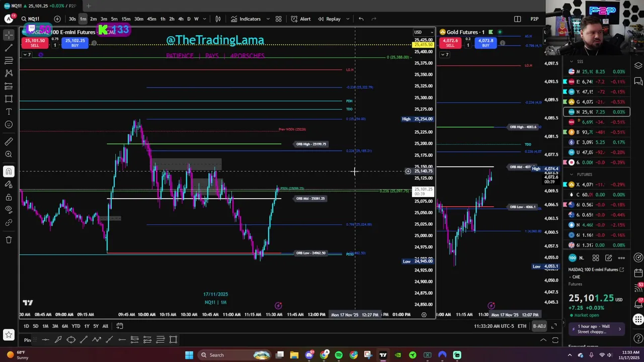The image size is (644, 362).
Task: Open the go to date calendar icon
Action: [x=120, y=326]
